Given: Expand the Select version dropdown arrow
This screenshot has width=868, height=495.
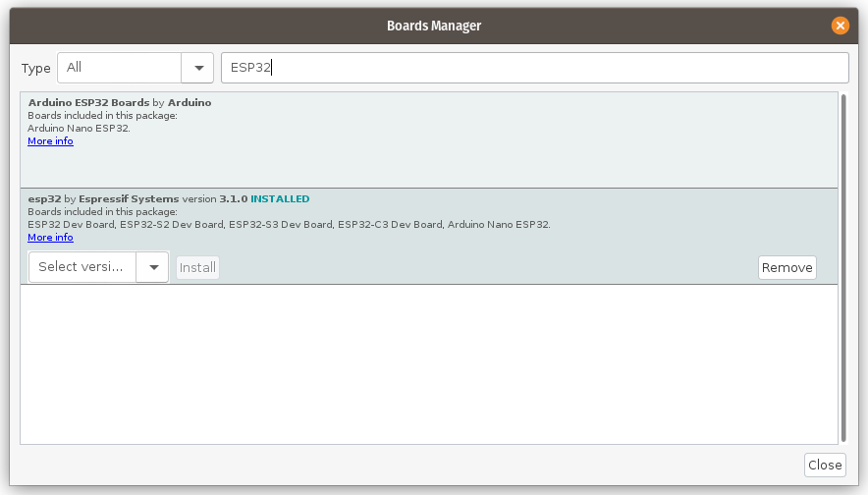Looking at the screenshot, I should (152, 267).
